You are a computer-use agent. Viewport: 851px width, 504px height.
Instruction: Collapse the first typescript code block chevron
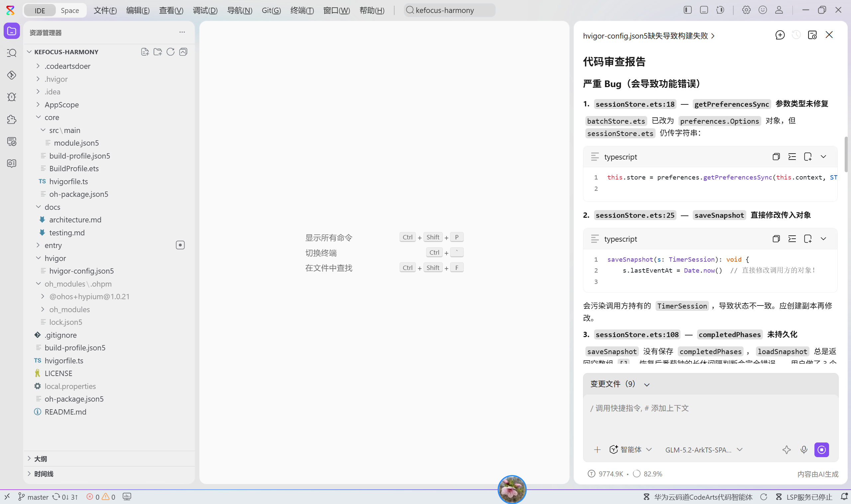823,157
